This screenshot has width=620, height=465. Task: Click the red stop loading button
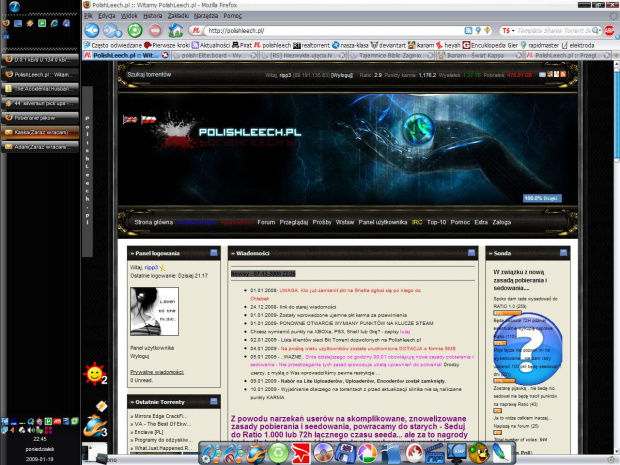tap(155, 30)
